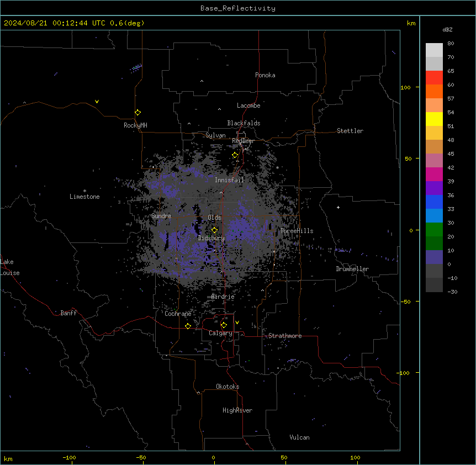The image size is (476, 465).
Task: Click the Blackfalds city label
Action: (x=244, y=123)
